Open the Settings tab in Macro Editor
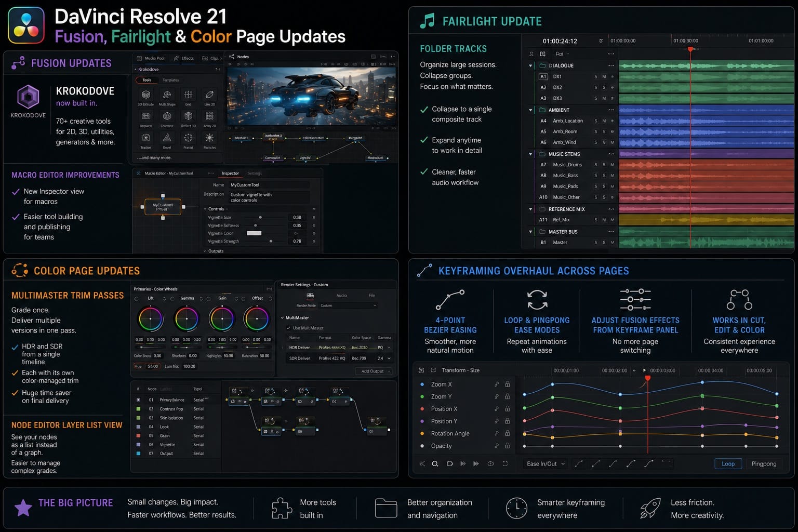The height and width of the screenshot is (532, 798). (x=255, y=174)
